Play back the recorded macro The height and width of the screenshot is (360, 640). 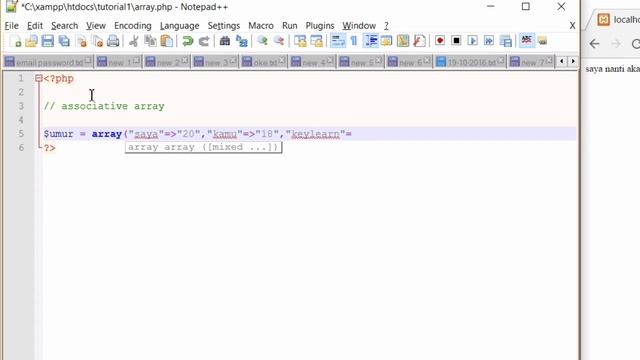click(x=473, y=41)
